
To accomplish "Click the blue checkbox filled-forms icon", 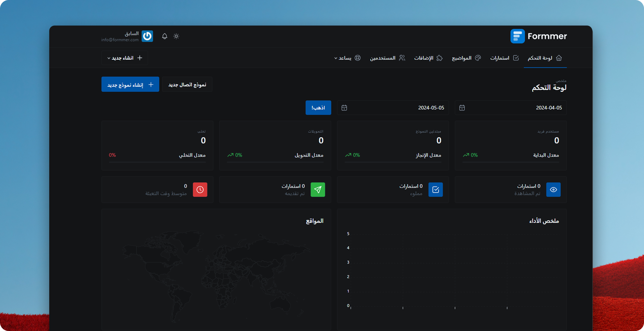I will pyautogui.click(x=435, y=190).
